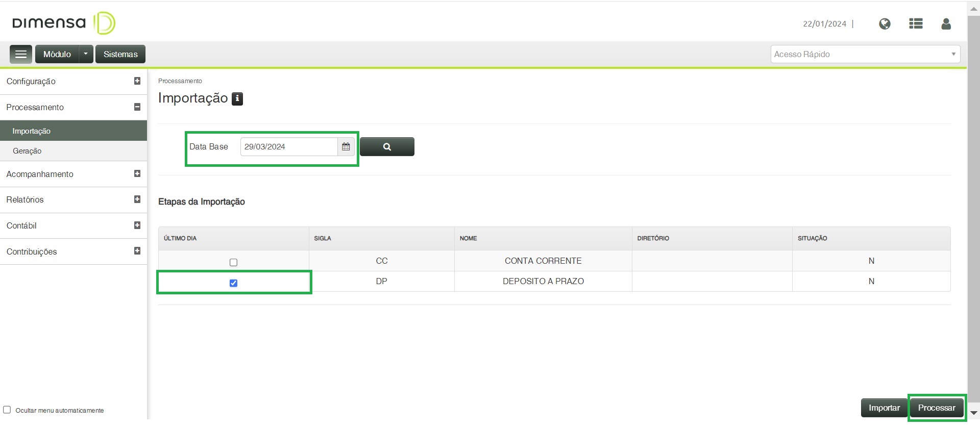This screenshot has width=980, height=429.
Task: Open the globe language icon
Action: tap(885, 24)
